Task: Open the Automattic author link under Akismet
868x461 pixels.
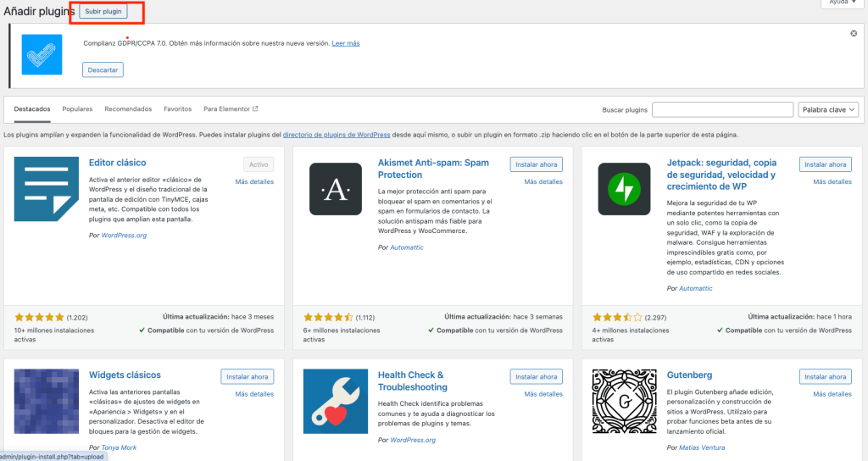Action: click(407, 247)
